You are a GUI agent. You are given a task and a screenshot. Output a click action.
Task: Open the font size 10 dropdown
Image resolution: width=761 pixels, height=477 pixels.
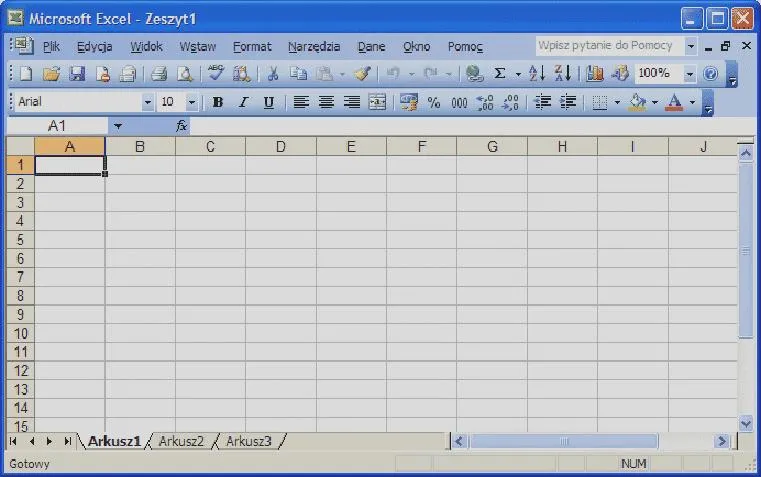point(192,102)
